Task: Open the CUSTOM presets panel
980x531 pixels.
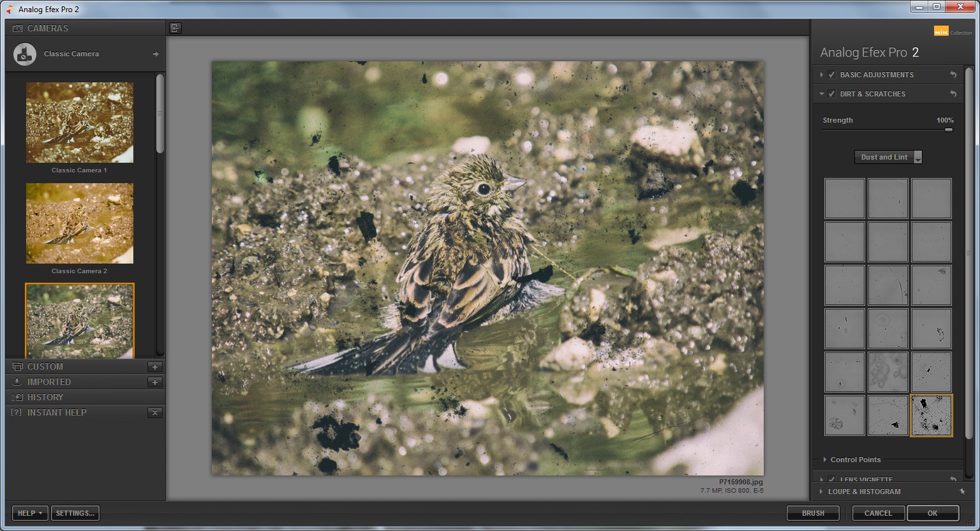Action: 85,367
